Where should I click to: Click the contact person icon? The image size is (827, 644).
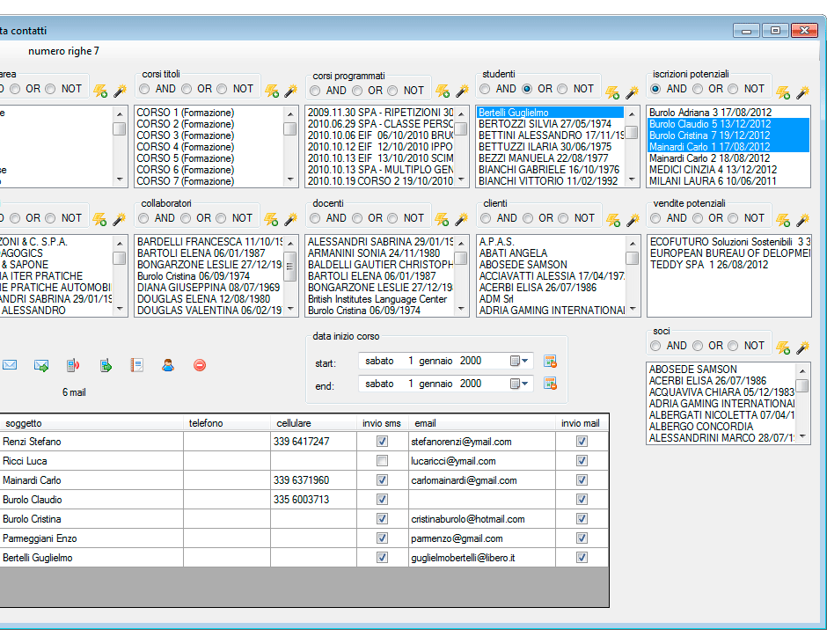point(168,365)
